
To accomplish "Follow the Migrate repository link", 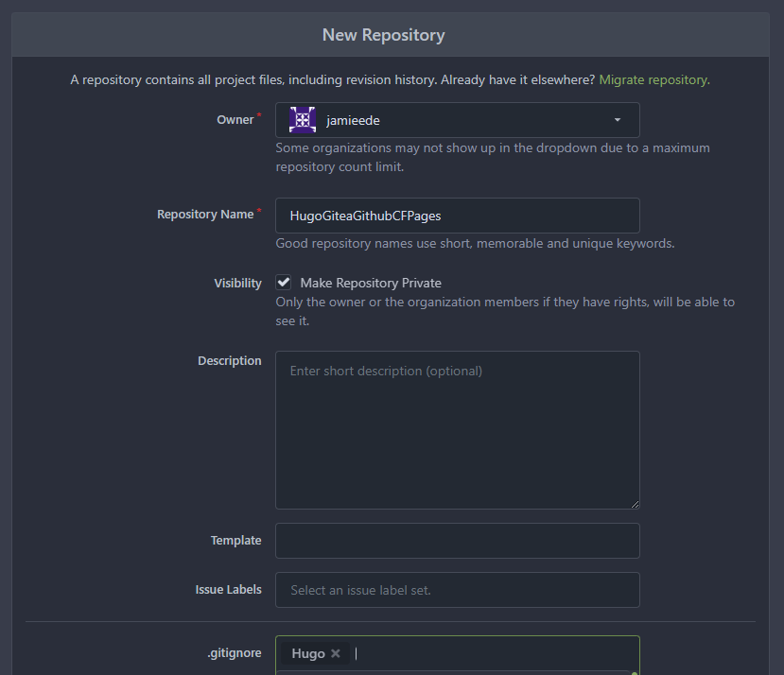I will pos(653,79).
